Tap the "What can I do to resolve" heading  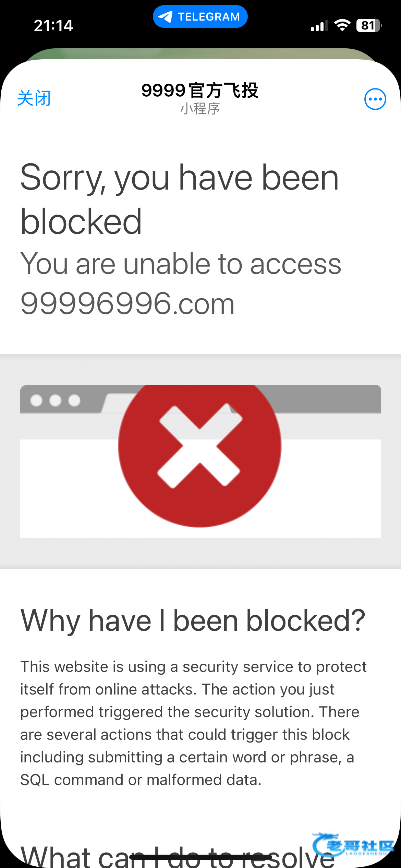click(178, 856)
